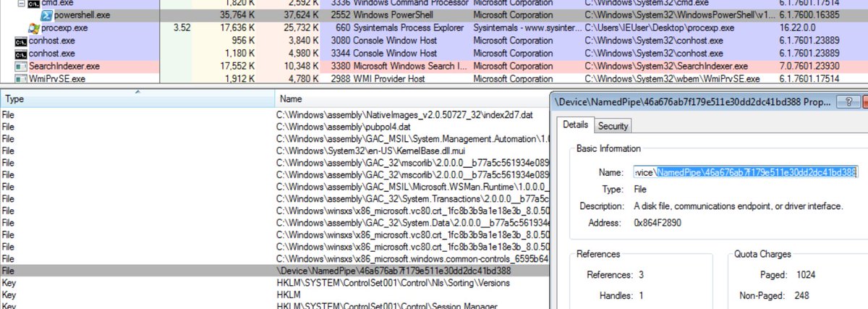Image resolution: width=868 pixels, height=309 pixels.
Task: Click the procexp.exe CPU value 3.52
Action: tap(183, 27)
